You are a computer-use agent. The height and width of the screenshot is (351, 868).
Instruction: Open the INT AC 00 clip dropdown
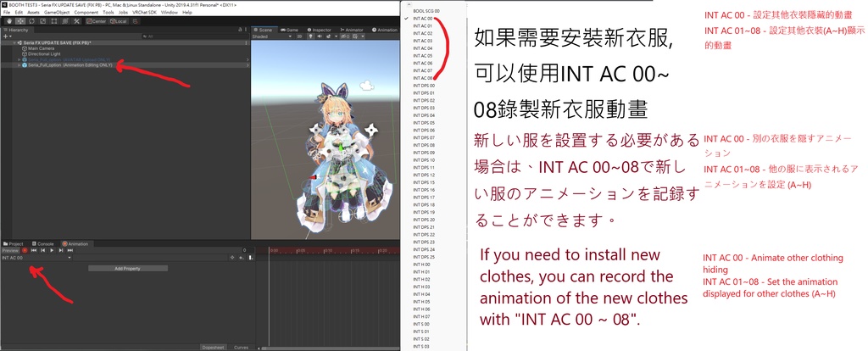click(x=36, y=258)
